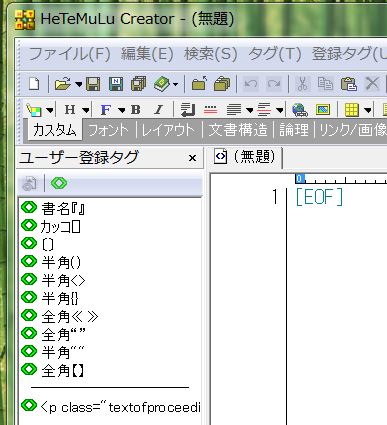Expand the table grid dropdown arrow
The height and width of the screenshot is (425, 387).
click(368, 110)
